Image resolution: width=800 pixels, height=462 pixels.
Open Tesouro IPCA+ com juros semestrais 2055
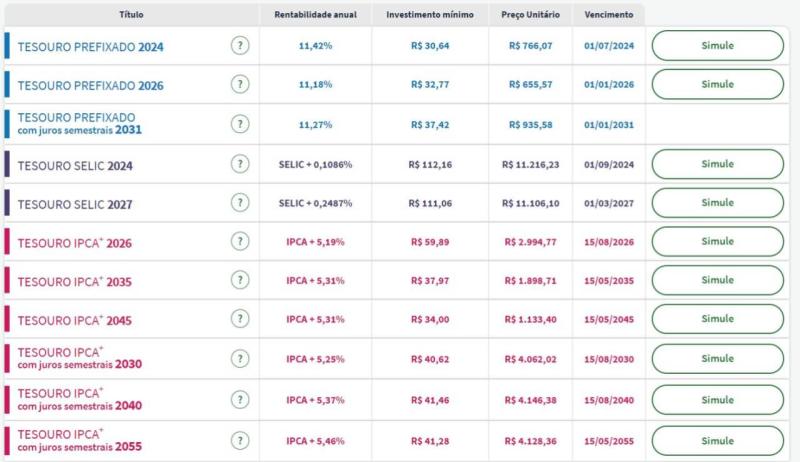[x=80, y=441]
